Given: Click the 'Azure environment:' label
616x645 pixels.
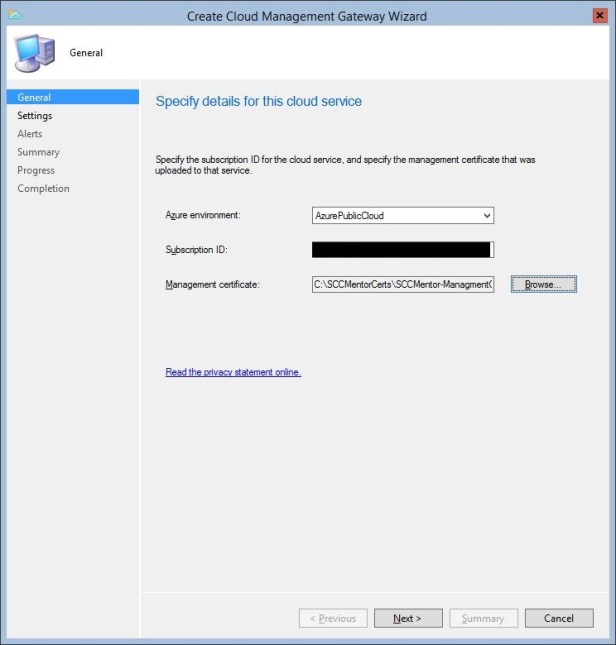Looking at the screenshot, I should pyautogui.click(x=203, y=215).
